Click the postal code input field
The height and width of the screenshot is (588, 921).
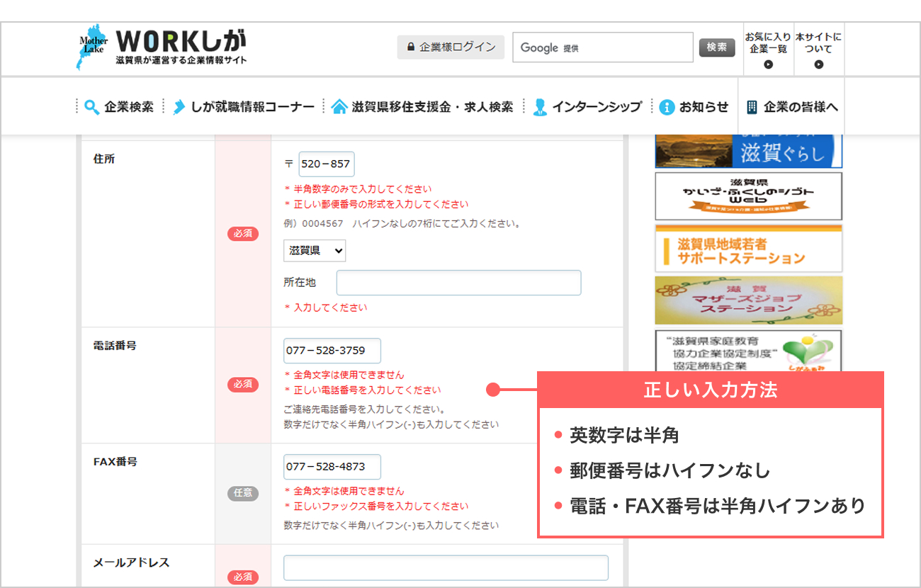point(326,164)
